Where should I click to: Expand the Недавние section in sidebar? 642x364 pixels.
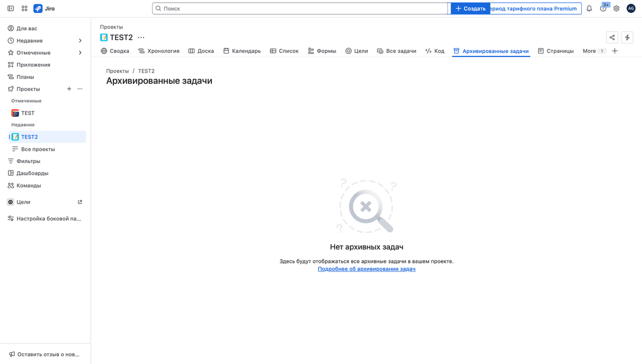pos(80,40)
